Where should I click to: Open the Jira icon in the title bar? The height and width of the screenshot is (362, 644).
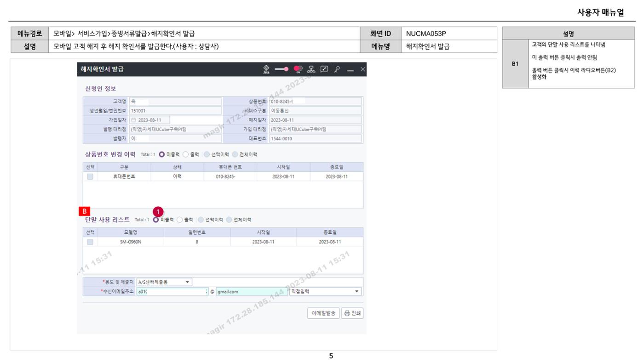[265, 69]
